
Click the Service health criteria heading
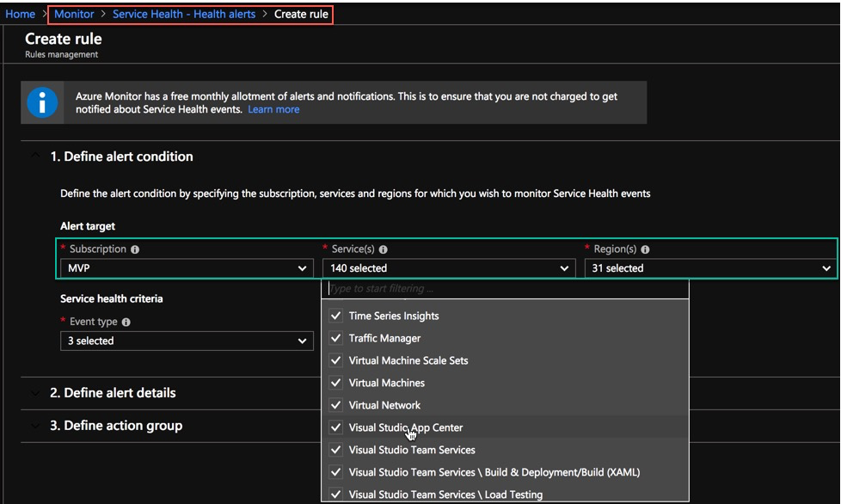point(112,298)
